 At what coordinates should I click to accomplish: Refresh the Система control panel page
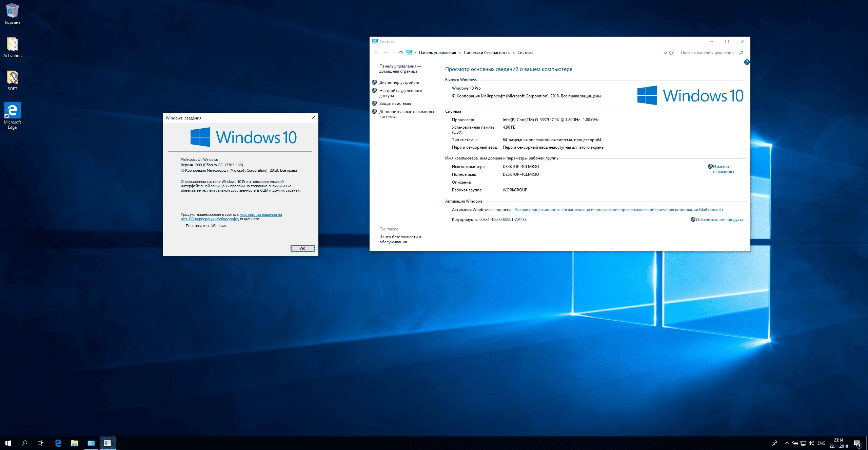(671, 53)
